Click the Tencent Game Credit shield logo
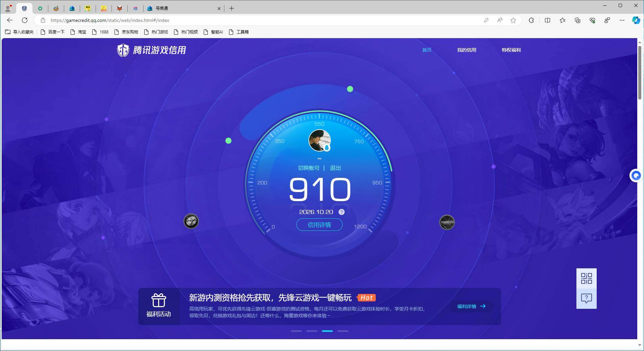The width and height of the screenshot is (644, 351). 123,50
